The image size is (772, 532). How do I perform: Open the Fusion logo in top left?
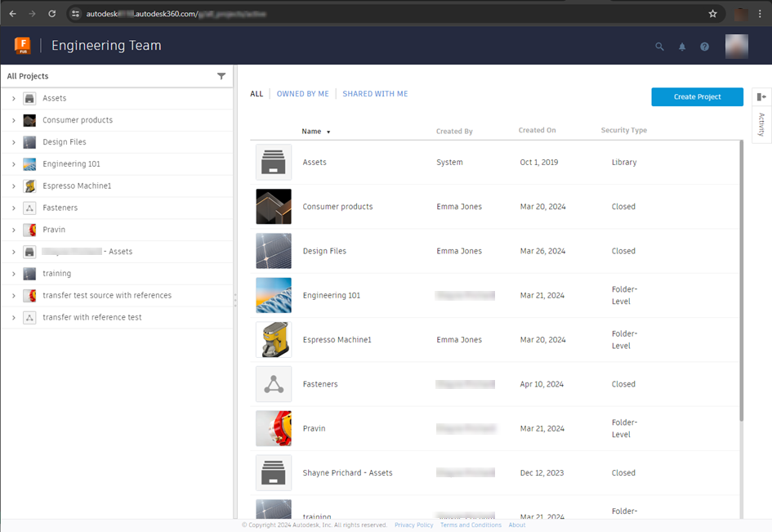pyautogui.click(x=23, y=46)
